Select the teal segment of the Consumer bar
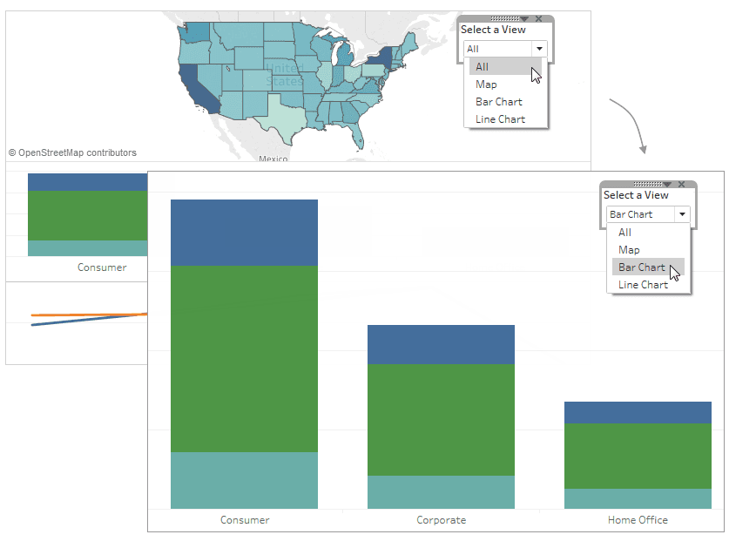This screenshot has height=548, width=756. pyautogui.click(x=244, y=480)
